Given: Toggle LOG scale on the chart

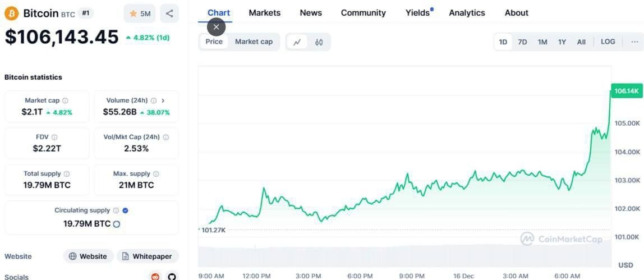Looking at the screenshot, I should [608, 42].
